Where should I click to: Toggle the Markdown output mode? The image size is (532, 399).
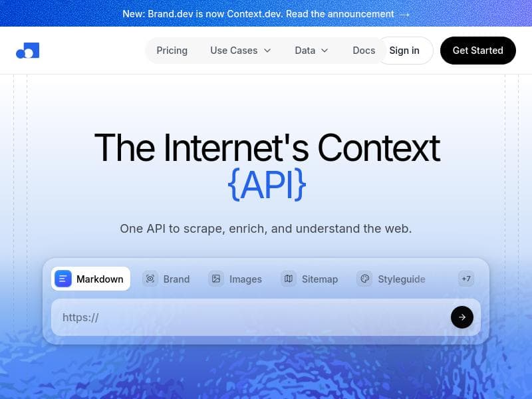[90, 279]
